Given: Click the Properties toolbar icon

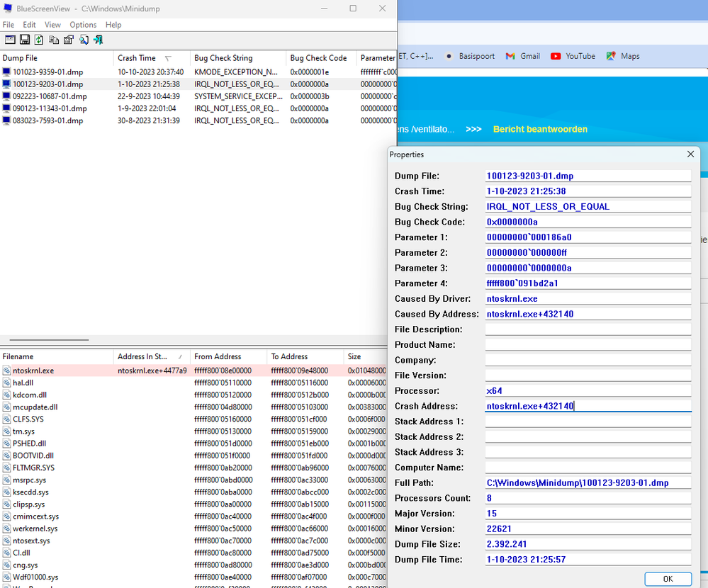Looking at the screenshot, I should click(x=69, y=40).
